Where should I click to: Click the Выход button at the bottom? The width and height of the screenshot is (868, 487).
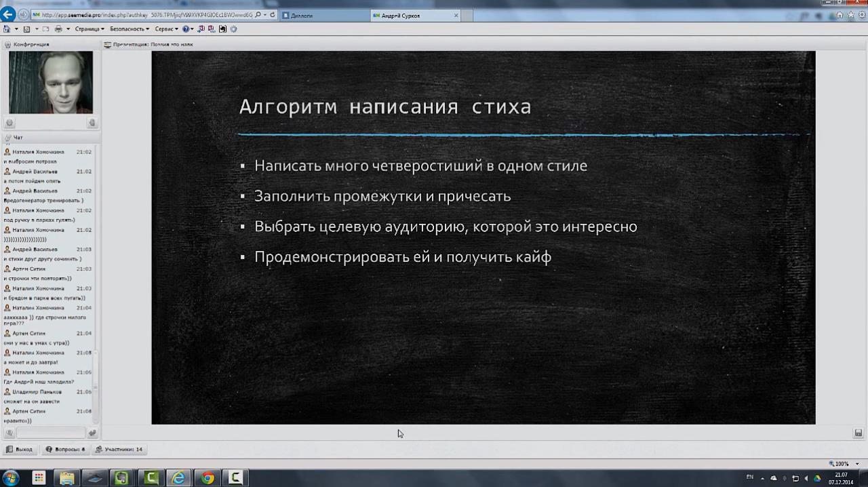(20, 449)
